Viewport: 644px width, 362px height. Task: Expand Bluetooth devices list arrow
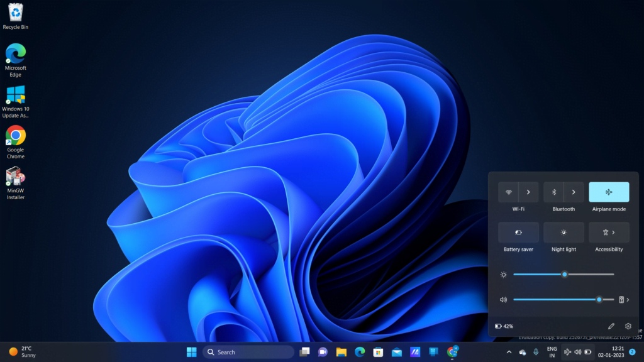pos(574,192)
